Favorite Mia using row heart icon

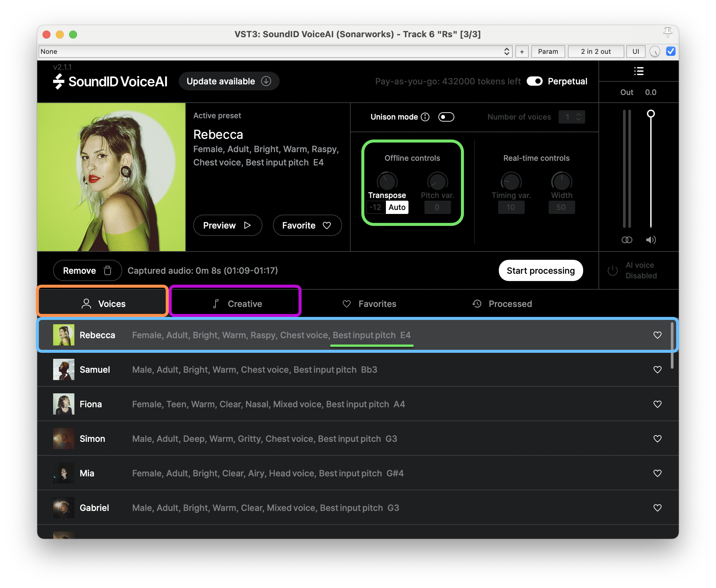(658, 473)
